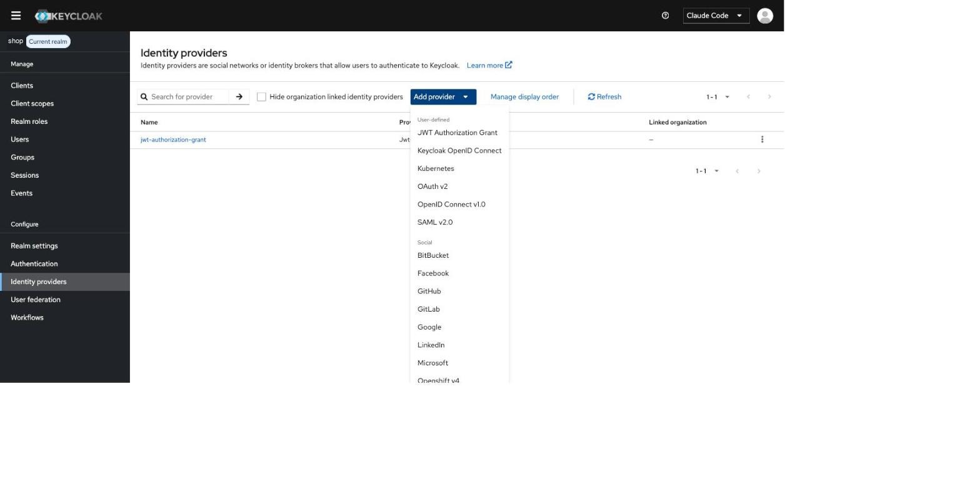Open kebab menu for jwt-authorization-grant row
Viewport: 980px width, 478px height.
click(762, 140)
